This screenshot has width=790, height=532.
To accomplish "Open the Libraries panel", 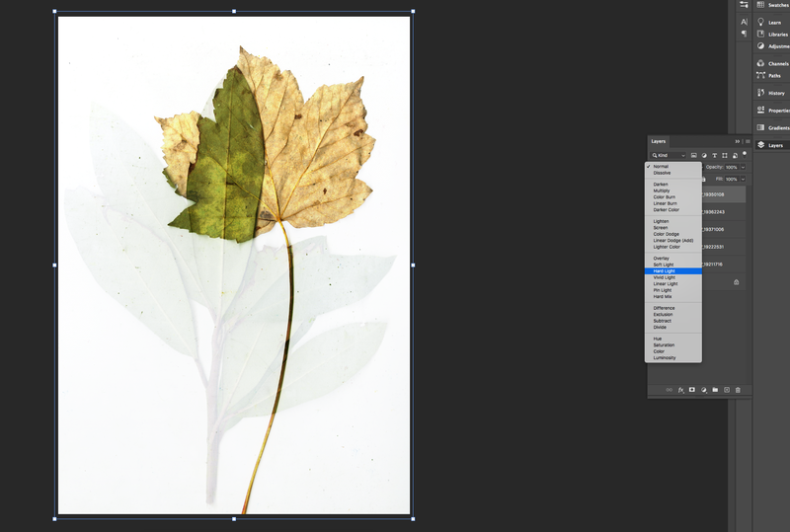I will (x=773, y=35).
